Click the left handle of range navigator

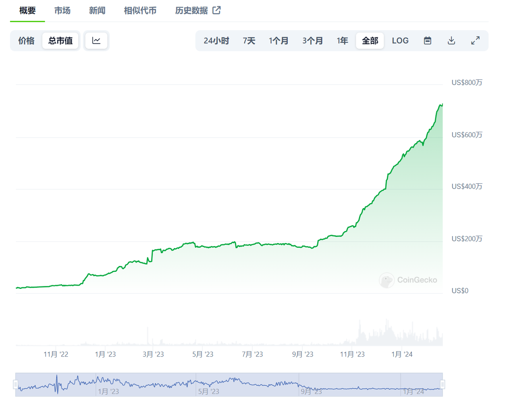pos(16,384)
